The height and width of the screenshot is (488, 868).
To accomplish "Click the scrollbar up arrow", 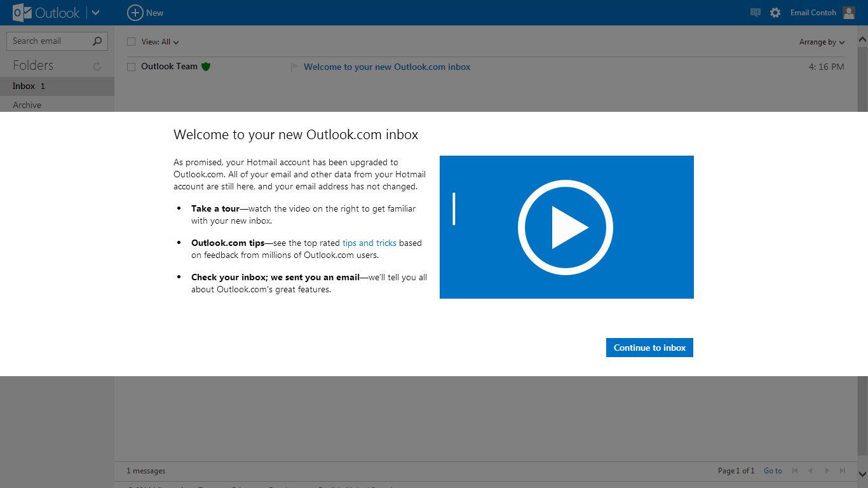I will [x=862, y=39].
